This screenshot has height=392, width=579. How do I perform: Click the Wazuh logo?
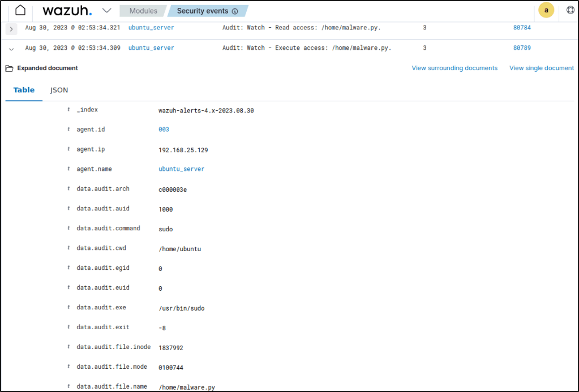67,11
